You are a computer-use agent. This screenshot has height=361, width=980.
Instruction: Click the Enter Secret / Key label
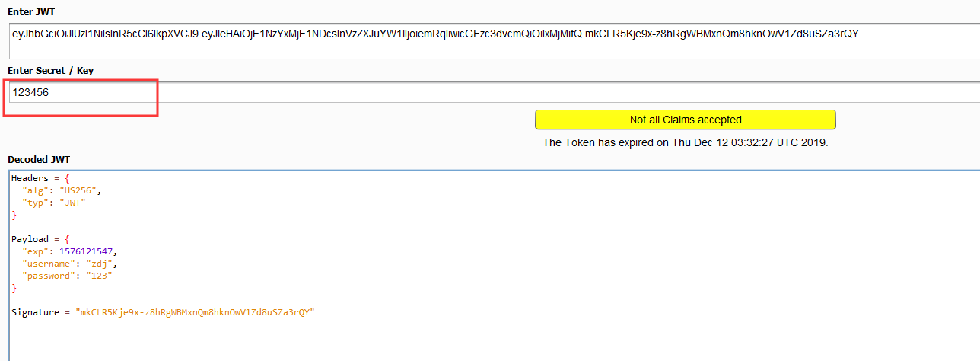click(x=50, y=71)
